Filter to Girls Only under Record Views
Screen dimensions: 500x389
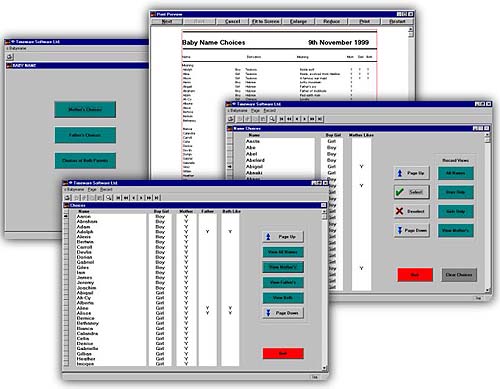(455, 211)
